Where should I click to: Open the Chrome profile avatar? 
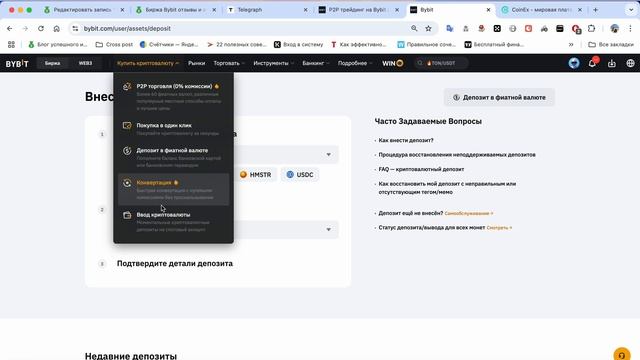coord(614,29)
